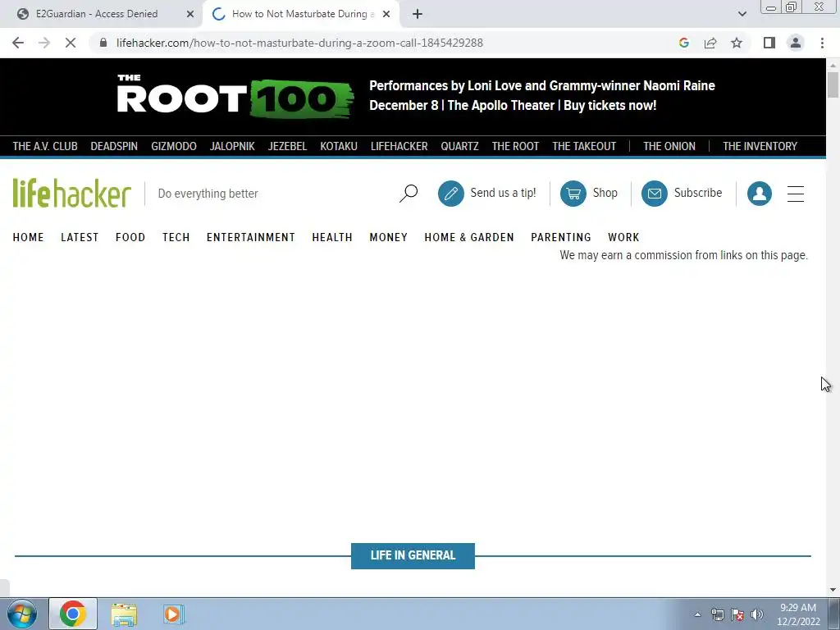The width and height of the screenshot is (840, 630).
Task: Click the network tray icon
Action: coord(717,614)
